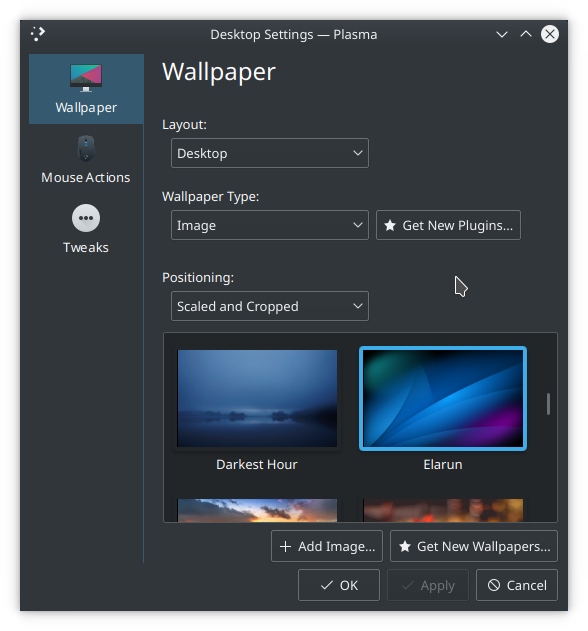The height and width of the screenshot is (631, 588).
Task: Open Mouse Actions via mouse icon
Action: (86, 148)
